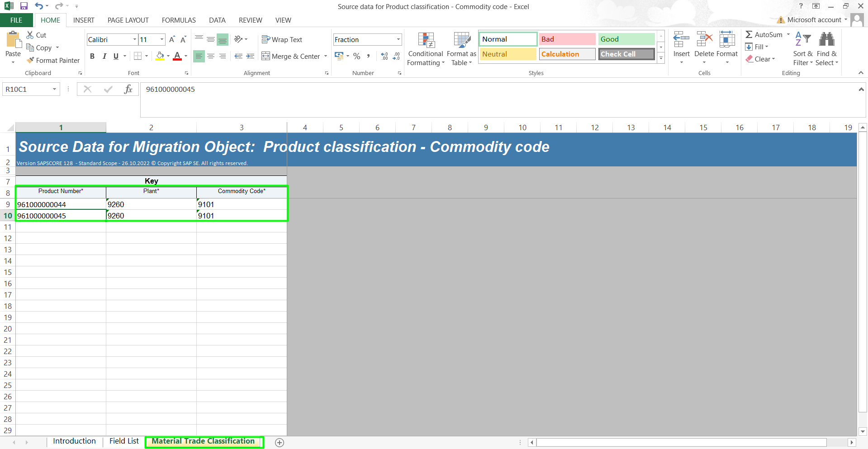Image resolution: width=868 pixels, height=449 pixels.
Task: Toggle center text alignment
Action: point(211,56)
